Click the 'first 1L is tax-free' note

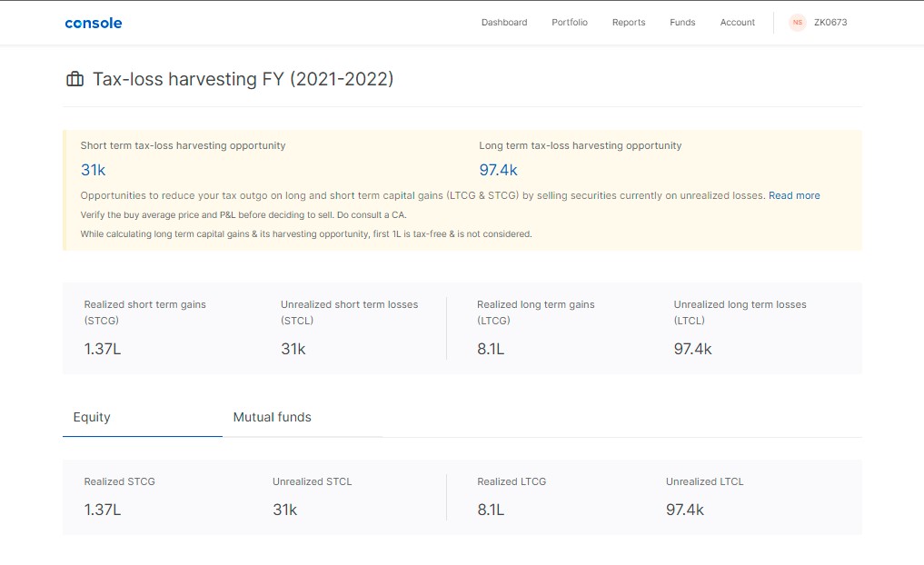(306, 233)
